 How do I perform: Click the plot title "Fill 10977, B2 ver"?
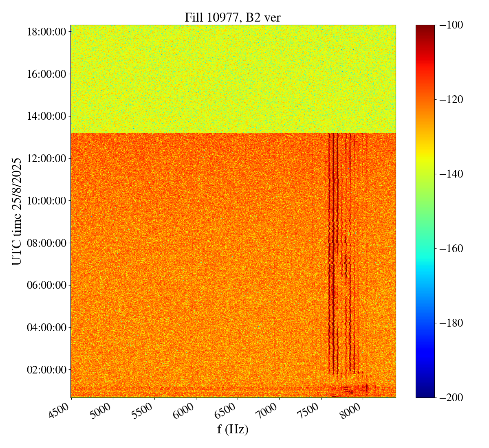(233, 18)
